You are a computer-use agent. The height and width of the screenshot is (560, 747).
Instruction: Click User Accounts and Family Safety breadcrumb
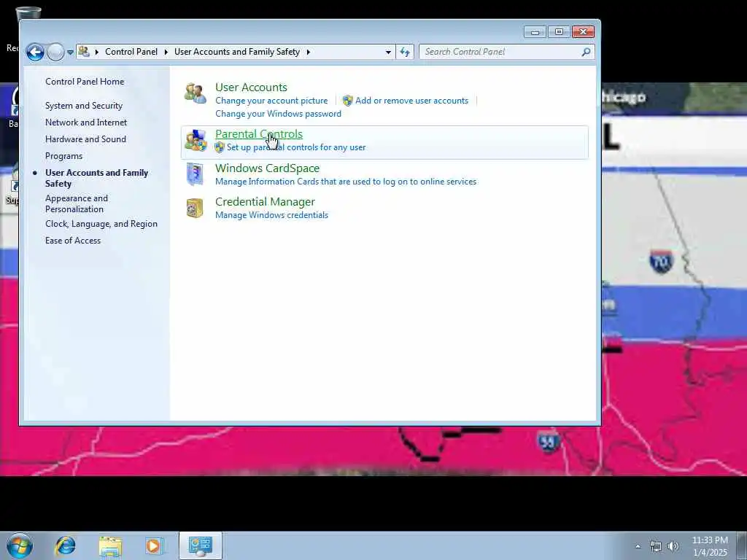pyautogui.click(x=237, y=52)
